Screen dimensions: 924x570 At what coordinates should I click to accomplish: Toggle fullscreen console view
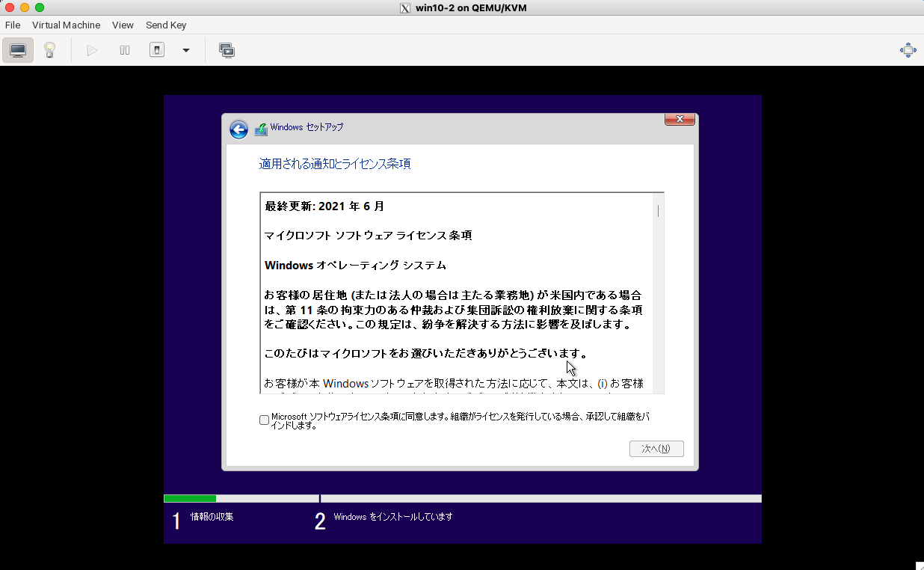point(908,50)
